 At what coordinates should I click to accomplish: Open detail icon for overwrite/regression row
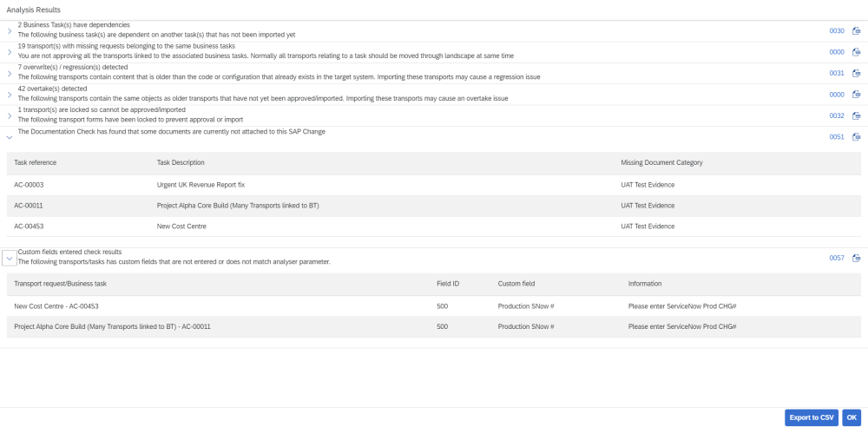(857, 73)
